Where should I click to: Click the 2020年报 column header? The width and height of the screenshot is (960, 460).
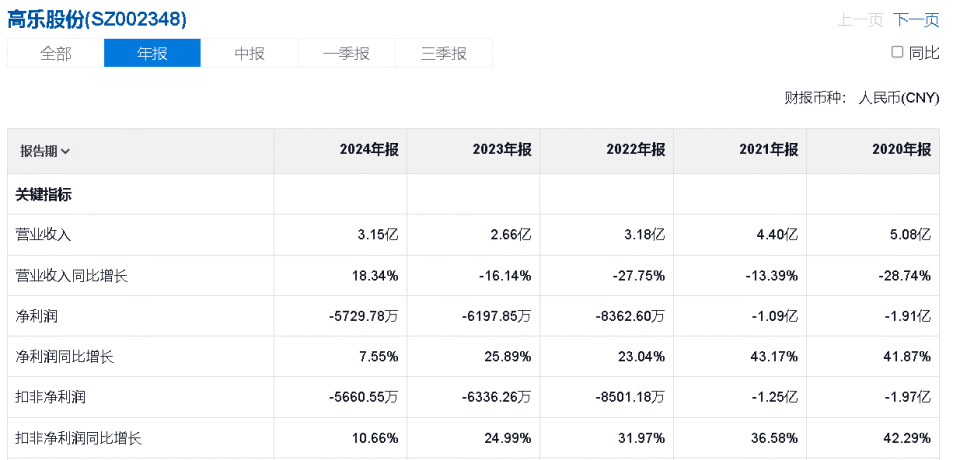coord(901,150)
